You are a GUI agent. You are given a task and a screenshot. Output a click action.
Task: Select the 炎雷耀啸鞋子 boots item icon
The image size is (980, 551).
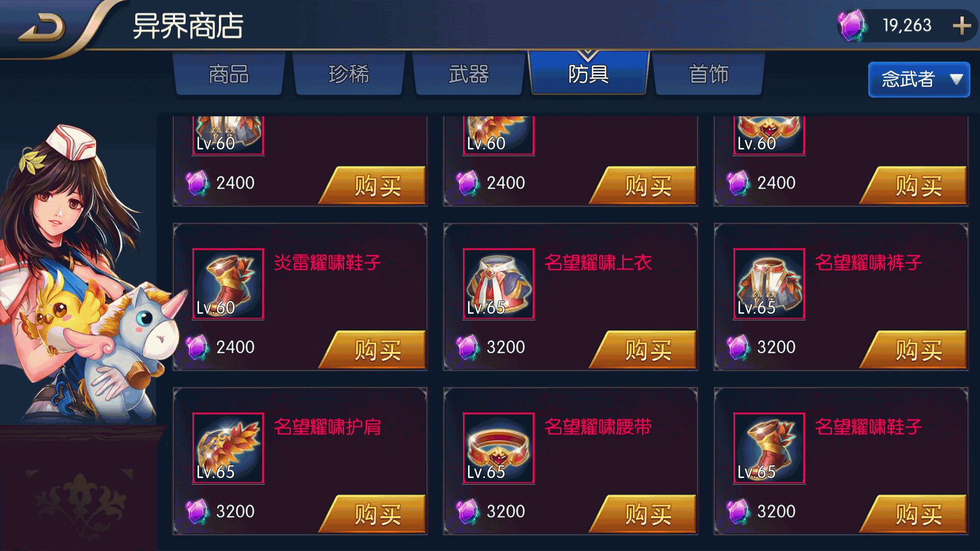click(x=228, y=284)
